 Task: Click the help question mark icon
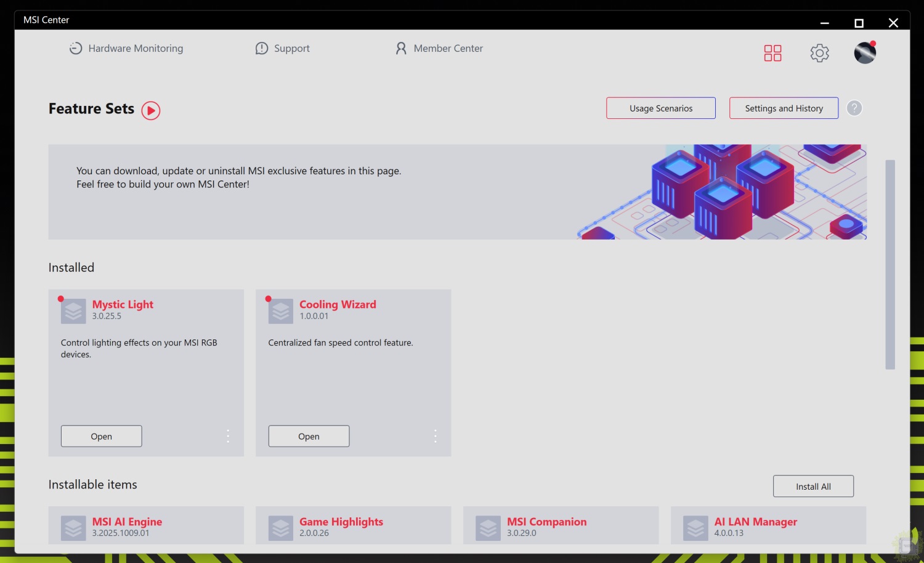pos(854,108)
